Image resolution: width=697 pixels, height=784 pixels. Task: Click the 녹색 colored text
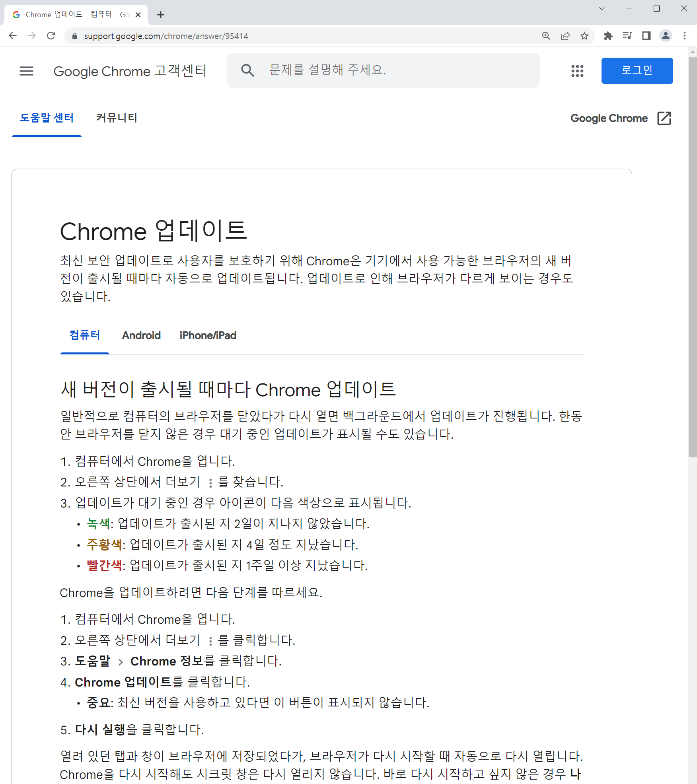(98, 523)
